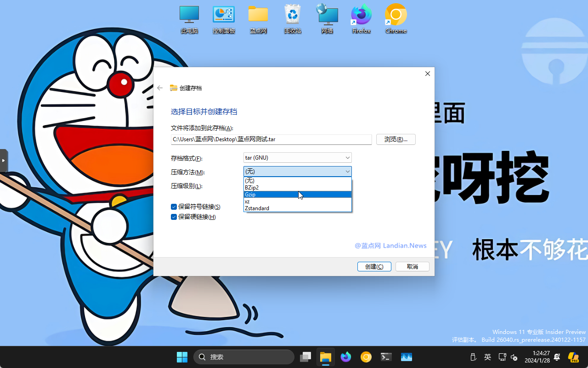This screenshot has width=588, height=368.
Task: Open the 网络 desktop icon
Action: click(x=327, y=19)
